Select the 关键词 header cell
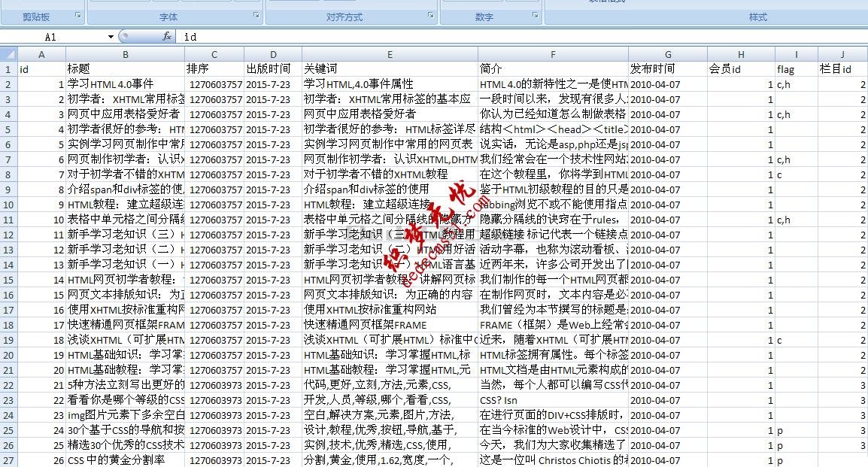868x467 pixels. coord(390,69)
